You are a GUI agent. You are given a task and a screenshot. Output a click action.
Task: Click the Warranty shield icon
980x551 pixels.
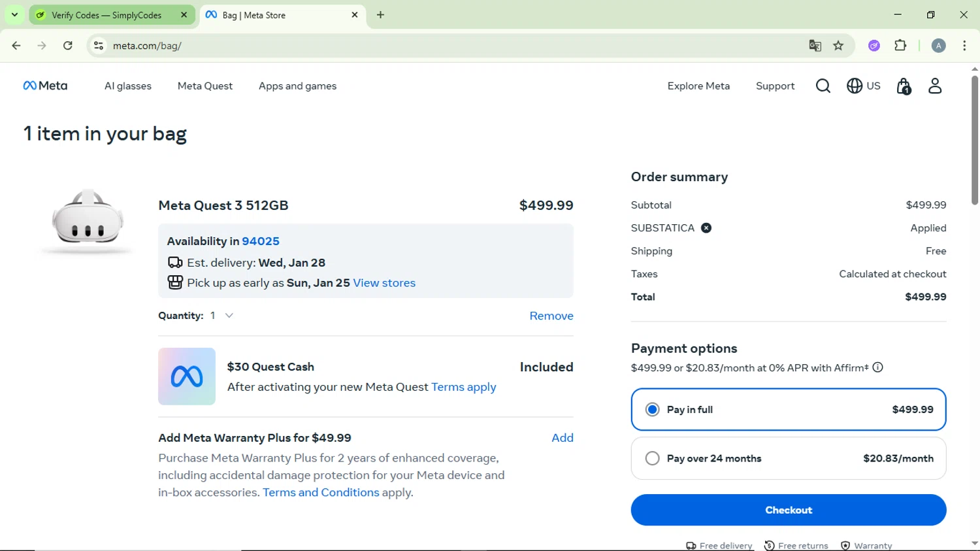click(x=845, y=546)
